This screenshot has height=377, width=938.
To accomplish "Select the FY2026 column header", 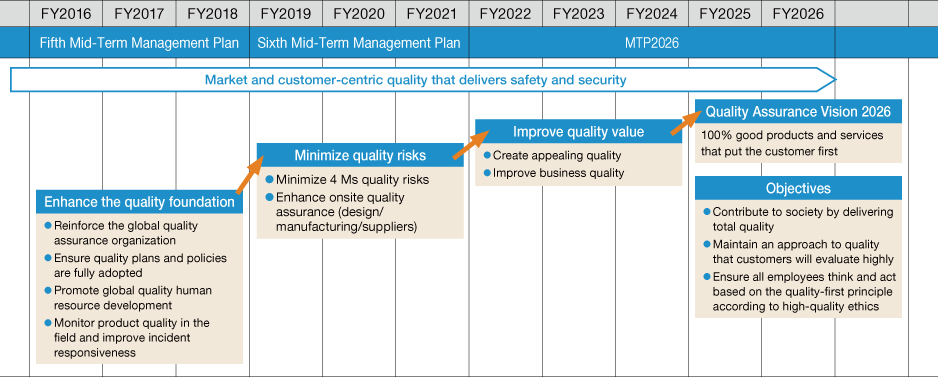I will (798, 13).
